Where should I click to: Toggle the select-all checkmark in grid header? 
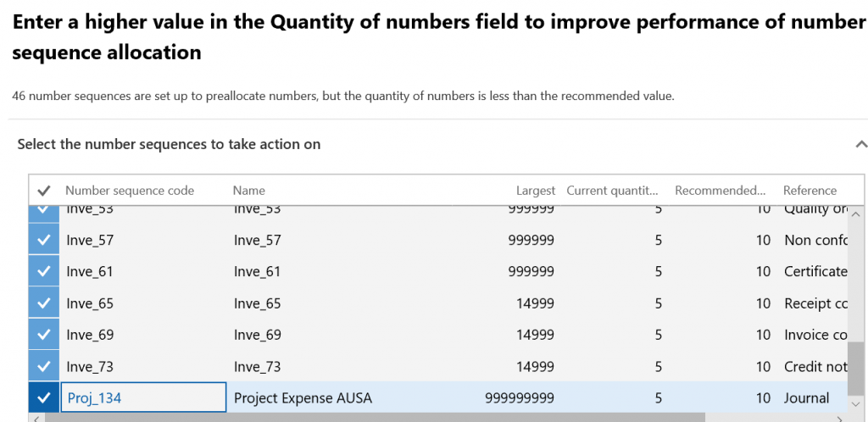coord(44,191)
